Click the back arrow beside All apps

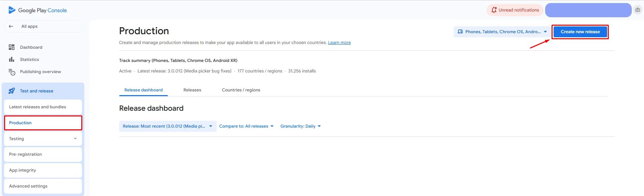tap(11, 26)
